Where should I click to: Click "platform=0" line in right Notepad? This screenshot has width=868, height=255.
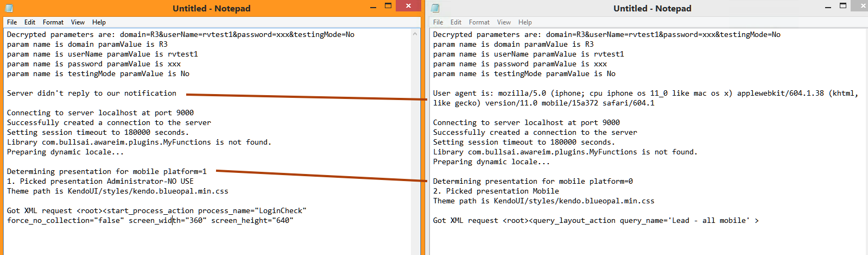click(x=533, y=181)
